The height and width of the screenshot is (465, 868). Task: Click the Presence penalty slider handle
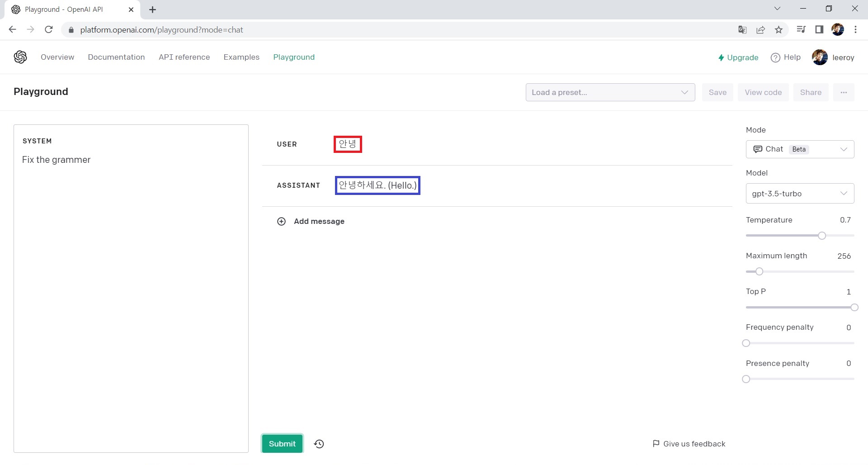746,379
